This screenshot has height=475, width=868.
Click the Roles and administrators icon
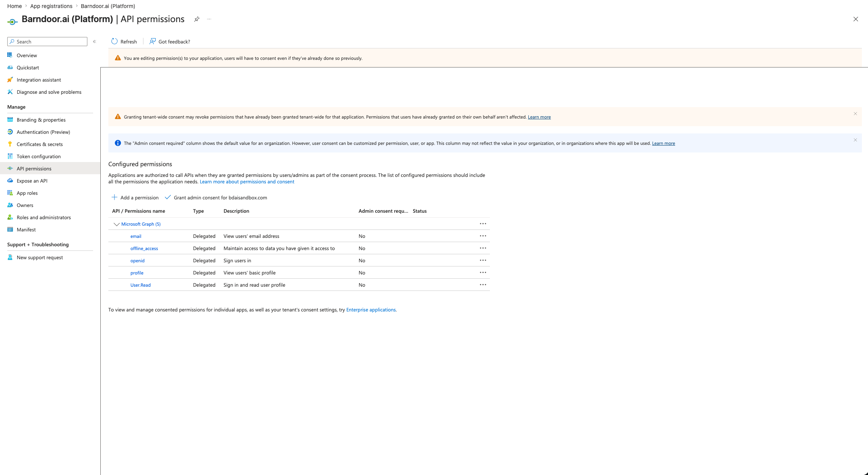coord(10,217)
